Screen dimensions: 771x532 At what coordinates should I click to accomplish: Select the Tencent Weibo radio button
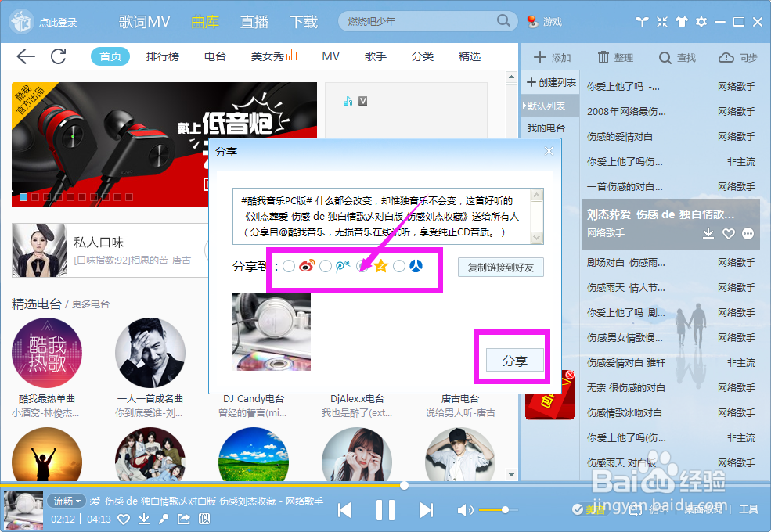click(326, 266)
